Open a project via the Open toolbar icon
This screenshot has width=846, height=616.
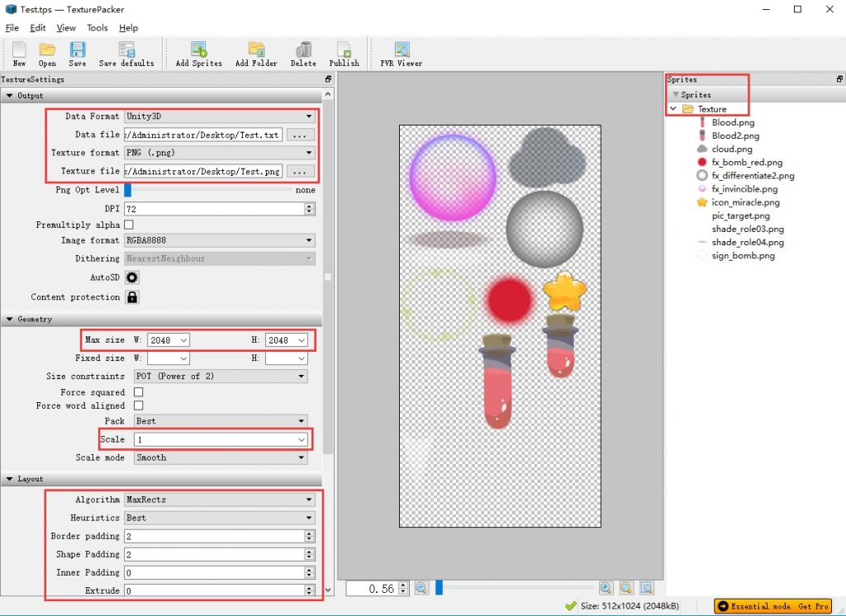47,54
